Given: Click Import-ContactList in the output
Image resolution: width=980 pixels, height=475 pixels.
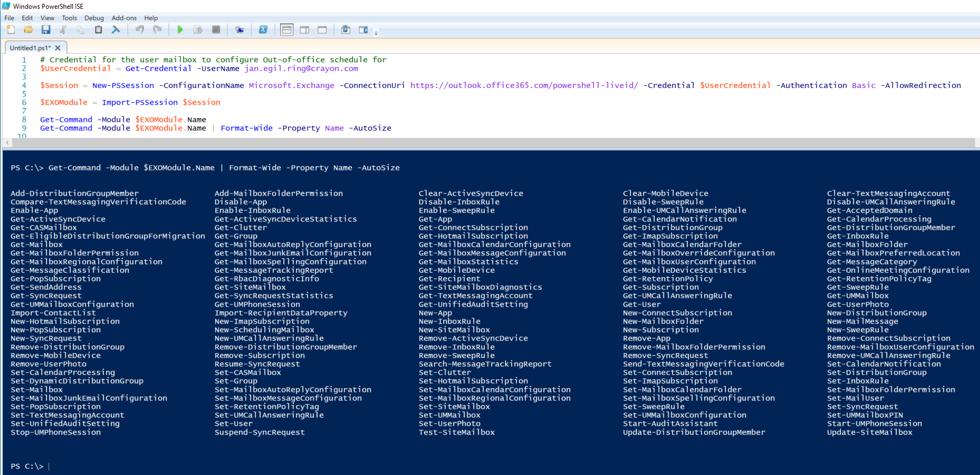Looking at the screenshot, I should [53, 313].
